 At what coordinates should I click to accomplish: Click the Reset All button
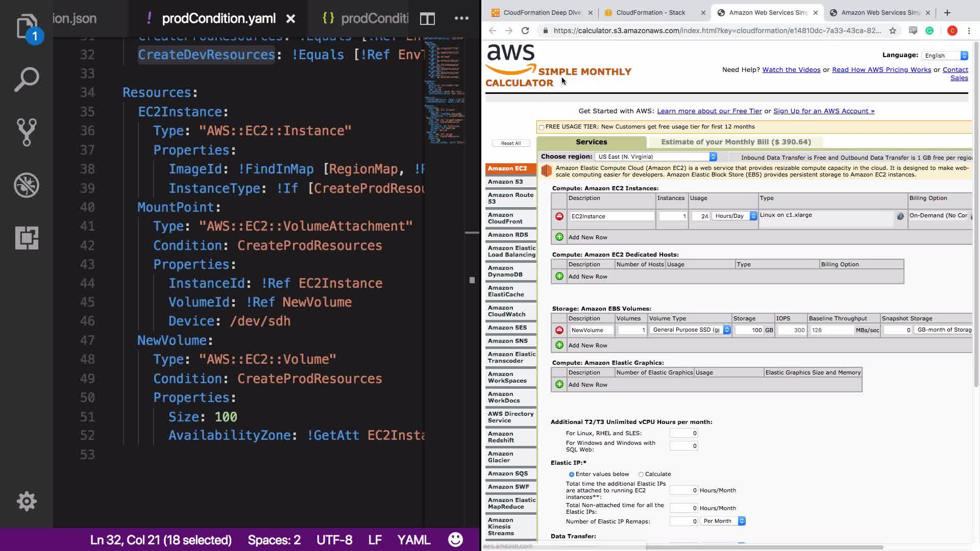pyautogui.click(x=511, y=143)
